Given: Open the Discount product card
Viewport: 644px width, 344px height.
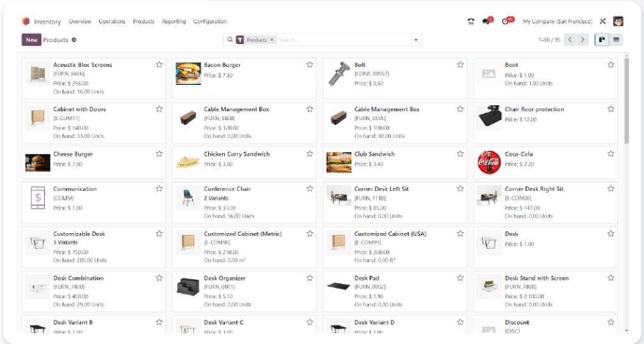Looking at the screenshot, I should [x=545, y=324].
